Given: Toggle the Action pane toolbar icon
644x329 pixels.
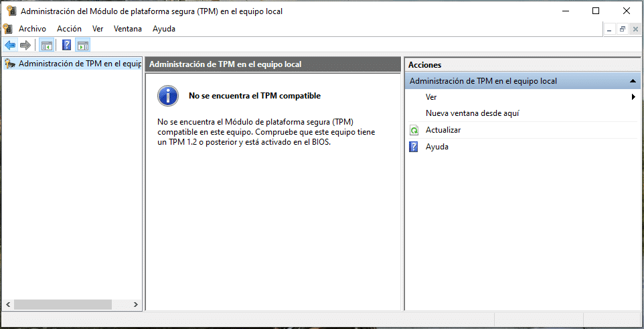Looking at the screenshot, I should 82,45.
